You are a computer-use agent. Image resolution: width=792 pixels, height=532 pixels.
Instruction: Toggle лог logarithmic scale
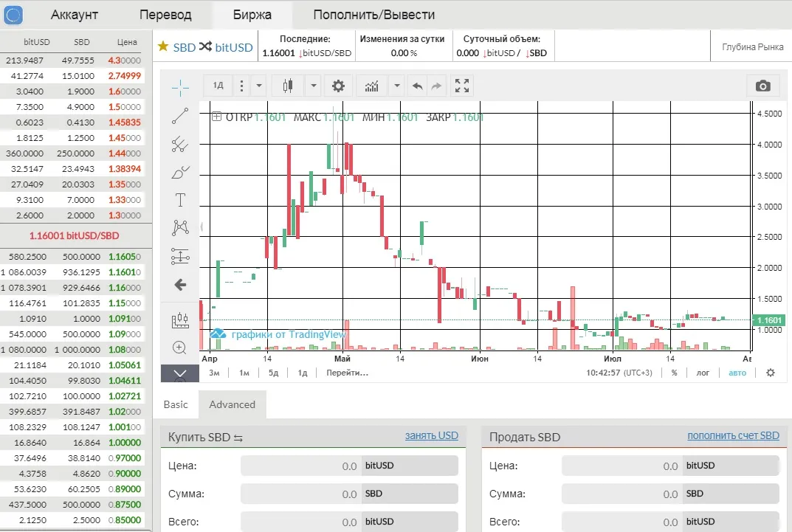tap(703, 373)
